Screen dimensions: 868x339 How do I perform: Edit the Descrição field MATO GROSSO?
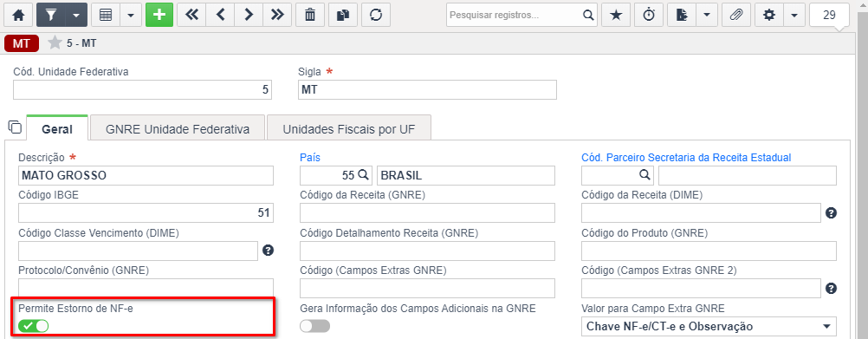[146, 176]
